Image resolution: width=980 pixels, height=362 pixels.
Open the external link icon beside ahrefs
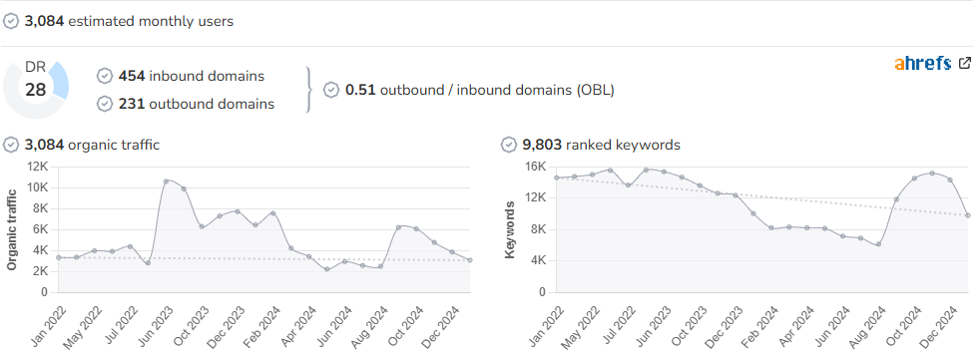(965, 63)
